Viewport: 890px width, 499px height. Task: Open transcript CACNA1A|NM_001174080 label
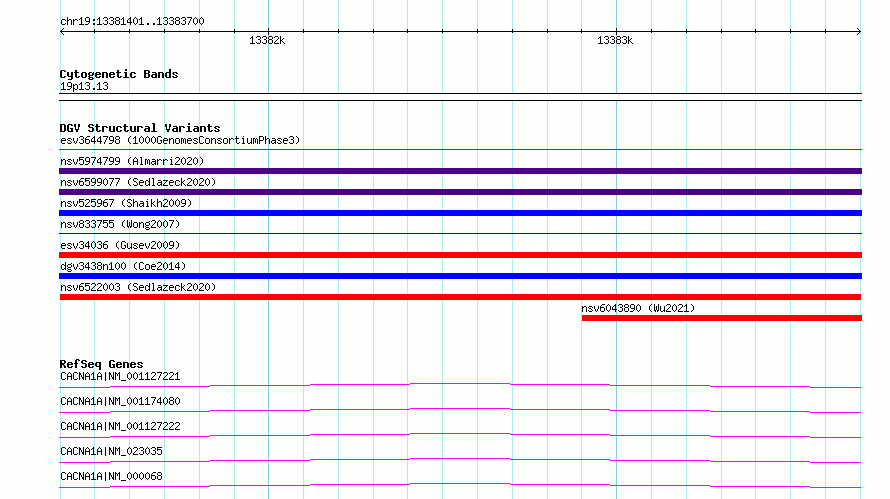coord(120,401)
